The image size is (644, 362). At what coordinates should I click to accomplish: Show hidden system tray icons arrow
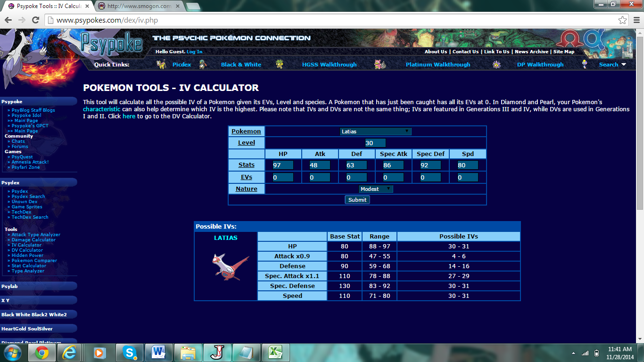pyautogui.click(x=573, y=353)
